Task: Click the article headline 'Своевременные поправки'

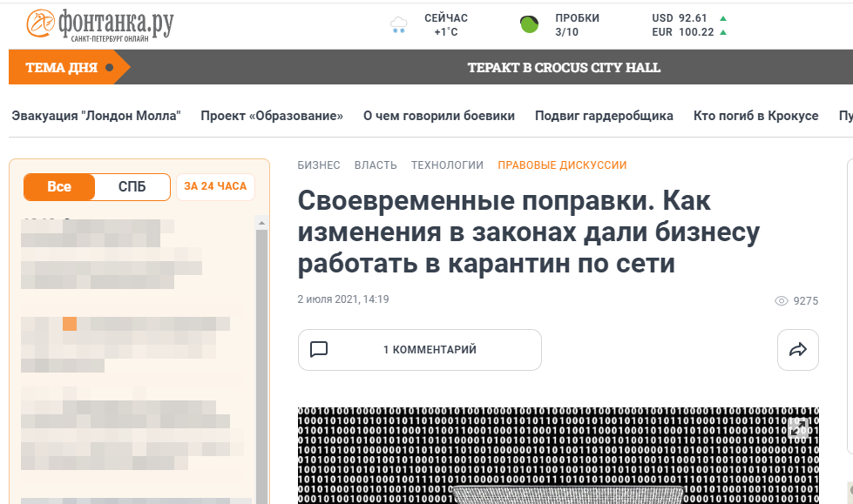Action: [x=529, y=232]
